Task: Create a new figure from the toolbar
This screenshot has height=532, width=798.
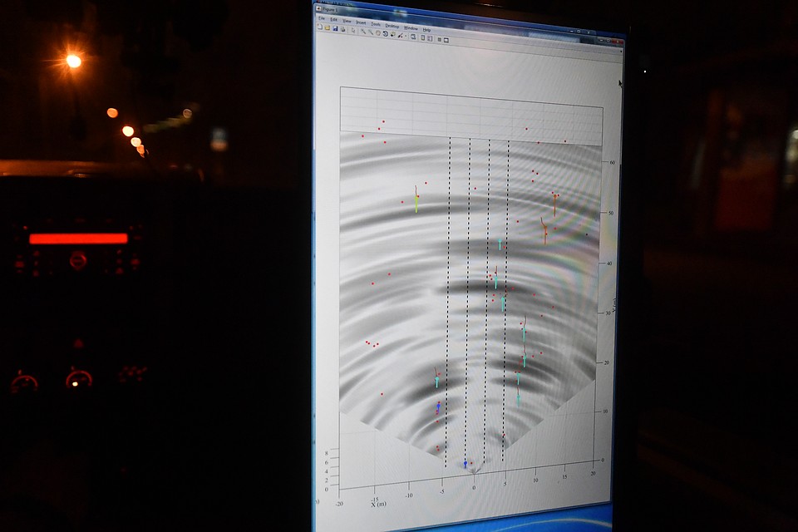Action: point(320,27)
